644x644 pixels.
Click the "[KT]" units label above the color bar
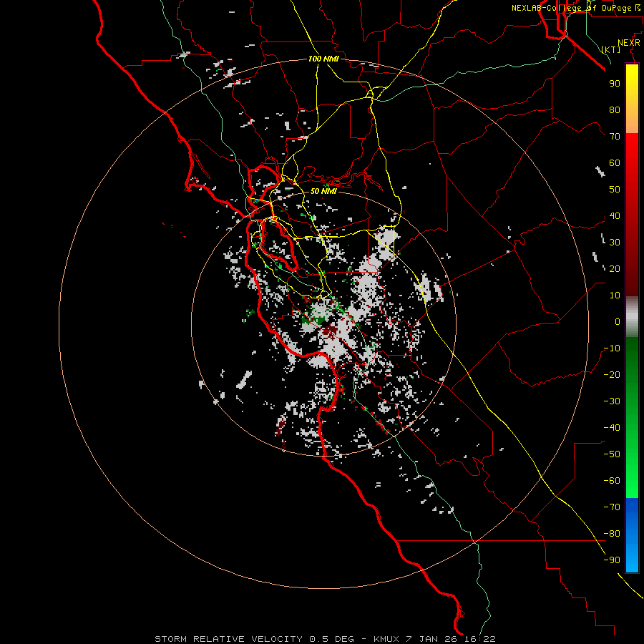[x=611, y=49]
